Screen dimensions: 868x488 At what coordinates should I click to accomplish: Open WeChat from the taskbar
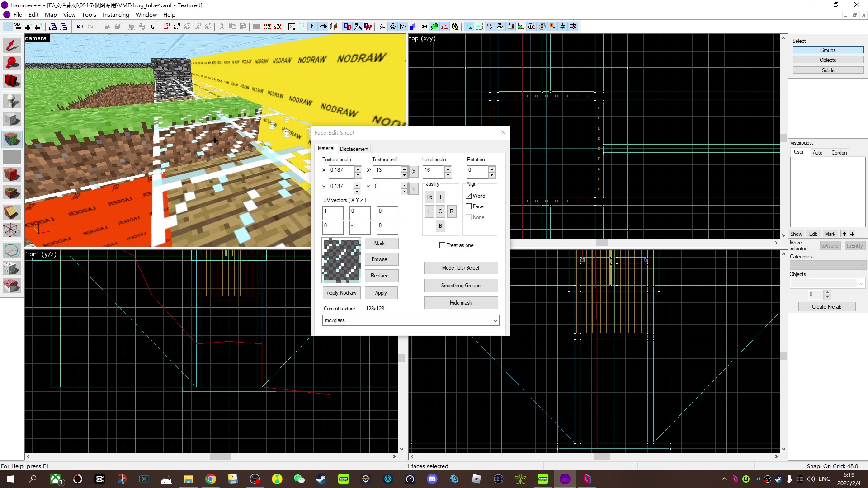coord(299,479)
